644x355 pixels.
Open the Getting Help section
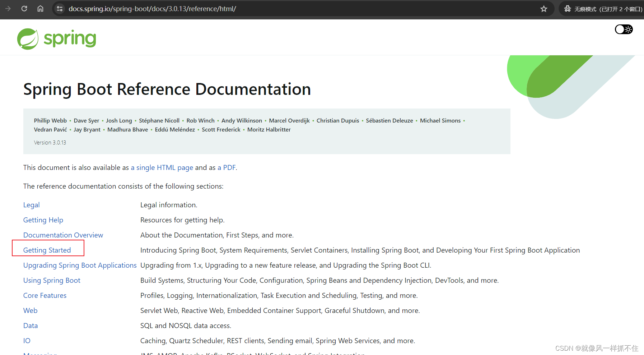pyautogui.click(x=43, y=220)
